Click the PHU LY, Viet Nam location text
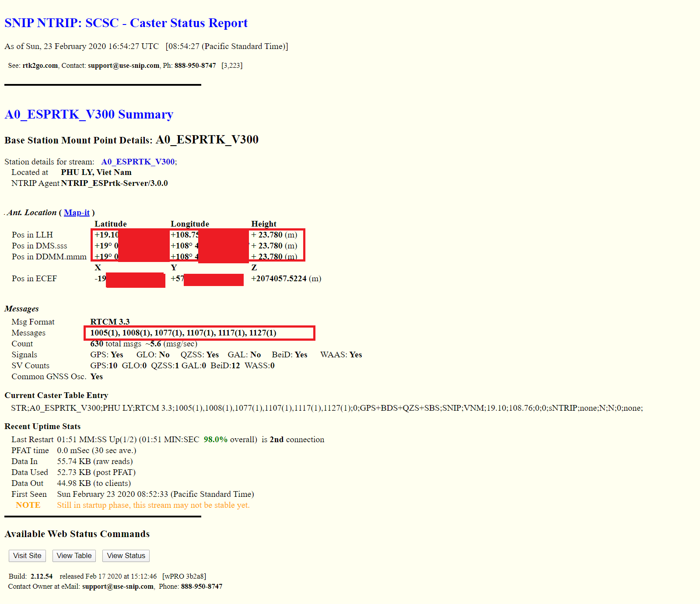The height and width of the screenshot is (604, 700). [x=96, y=172]
